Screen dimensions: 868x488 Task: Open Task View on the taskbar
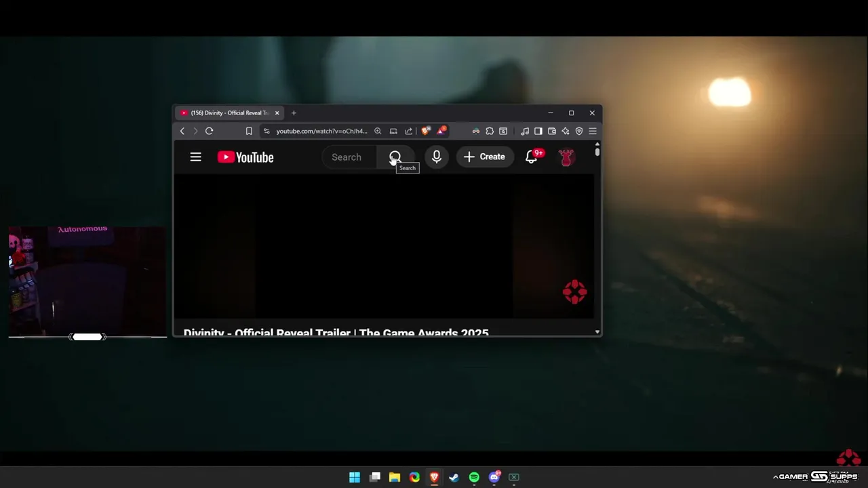coord(375,477)
